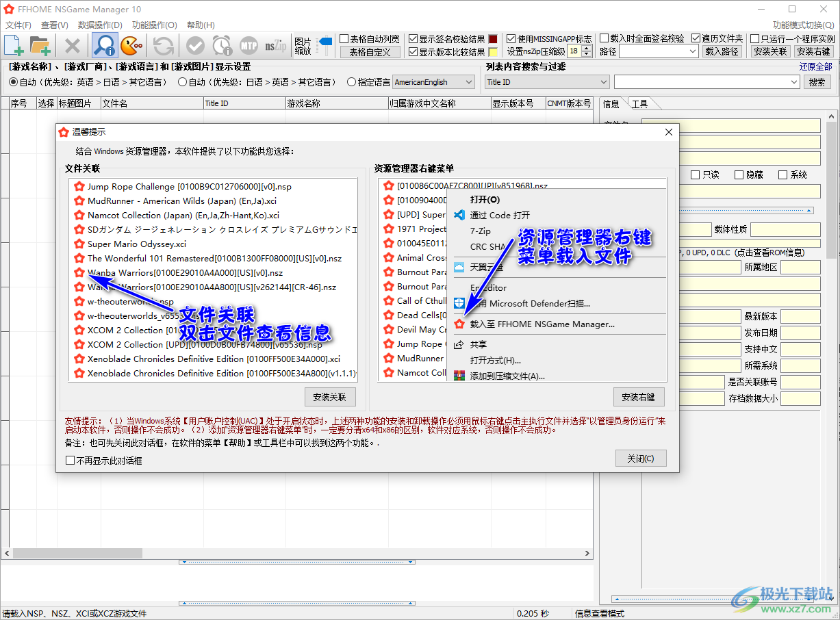Click 功能模式切换(Q) menu
Image resolution: width=840 pixels, height=620 pixels.
coord(803,25)
